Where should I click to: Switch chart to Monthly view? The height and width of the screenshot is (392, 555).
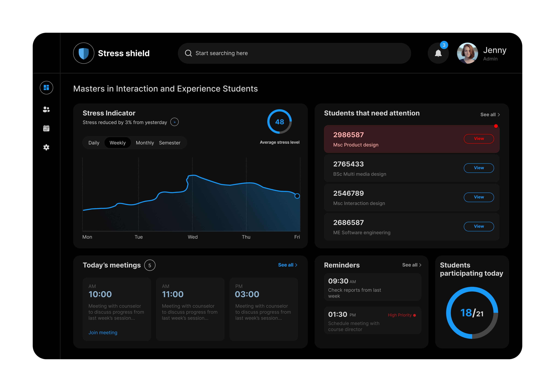145,143
